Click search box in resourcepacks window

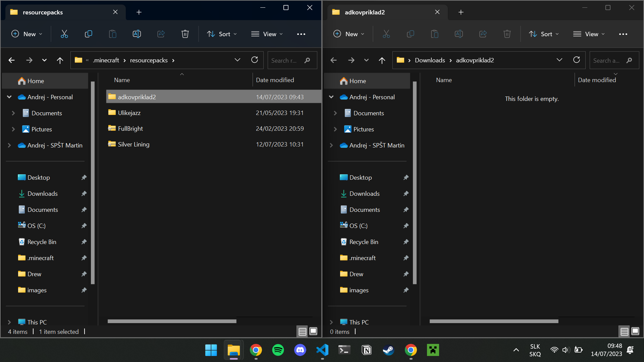click(292, 60)
